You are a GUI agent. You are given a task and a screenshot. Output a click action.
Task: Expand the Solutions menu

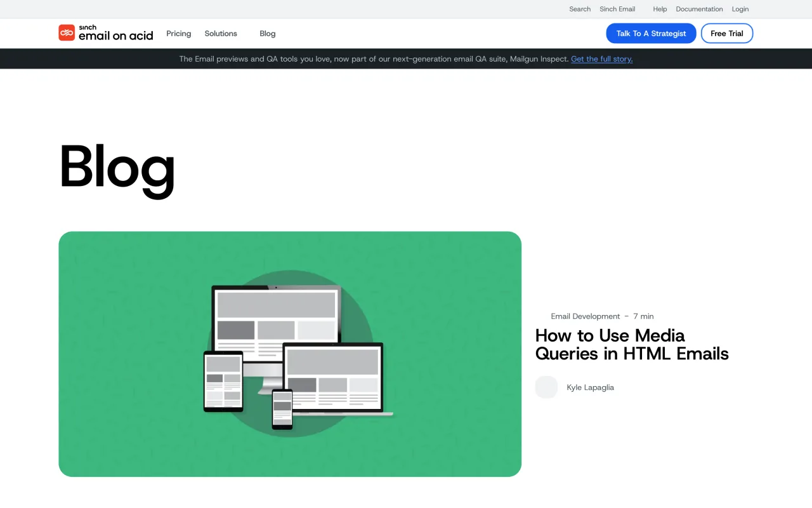coord(221,34)
